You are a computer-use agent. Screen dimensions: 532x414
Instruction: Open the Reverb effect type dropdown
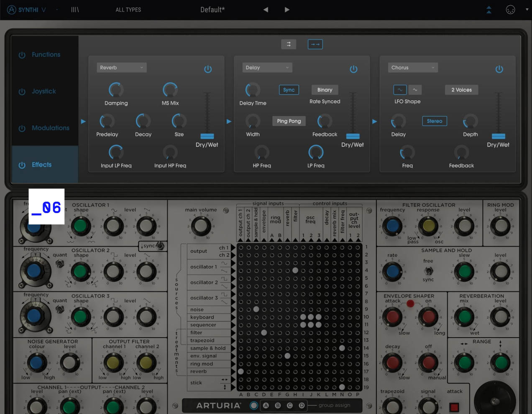pos(121,67)
